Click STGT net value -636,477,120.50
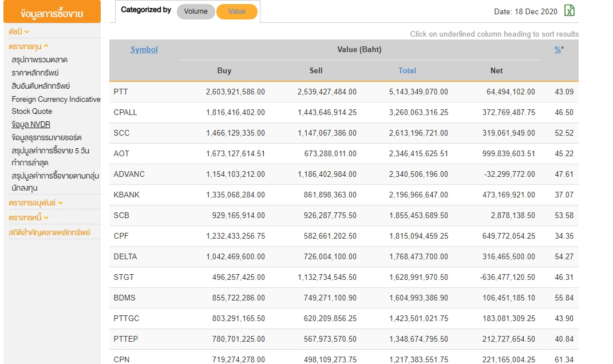The width and height of the screenshot is (613, 364). pos(508,277)
